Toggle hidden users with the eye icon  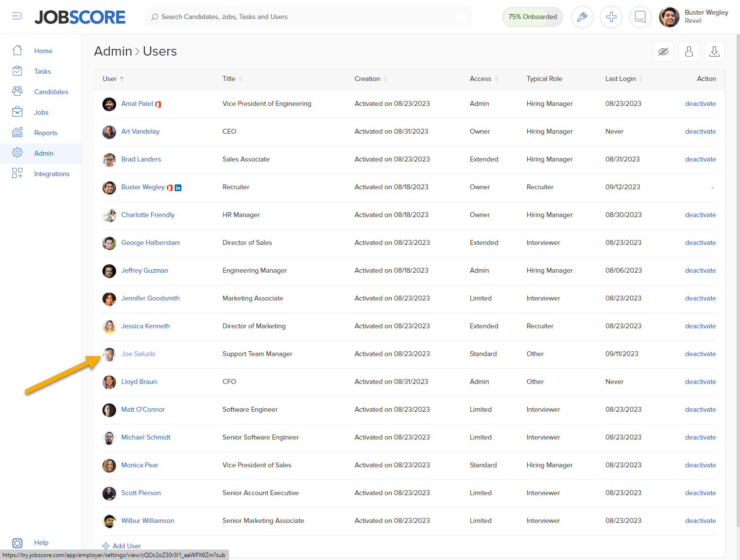click(663, 51)
